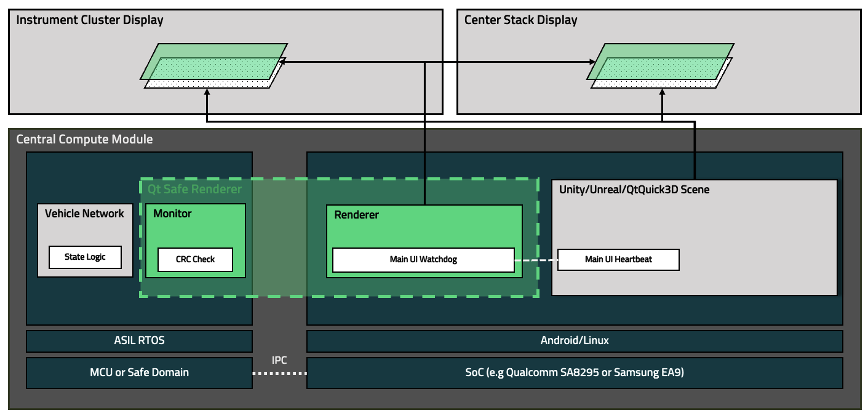Select the Renderer block title
The width and height of the screenshot is (868, 418).
357,215
